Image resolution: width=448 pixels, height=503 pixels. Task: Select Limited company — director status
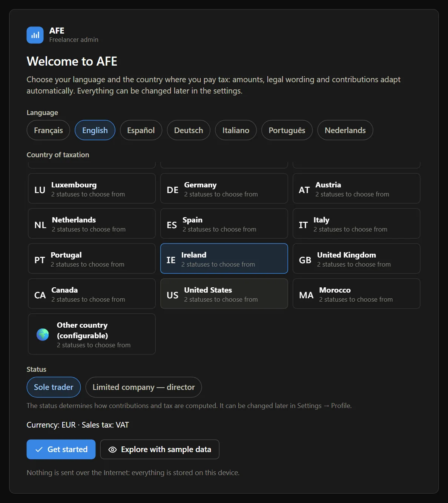tap(144, 387)
